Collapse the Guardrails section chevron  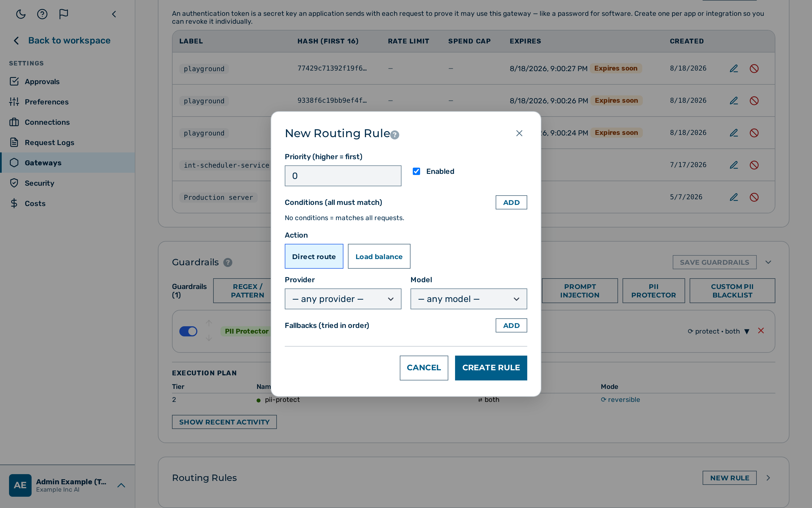(768, 262)
